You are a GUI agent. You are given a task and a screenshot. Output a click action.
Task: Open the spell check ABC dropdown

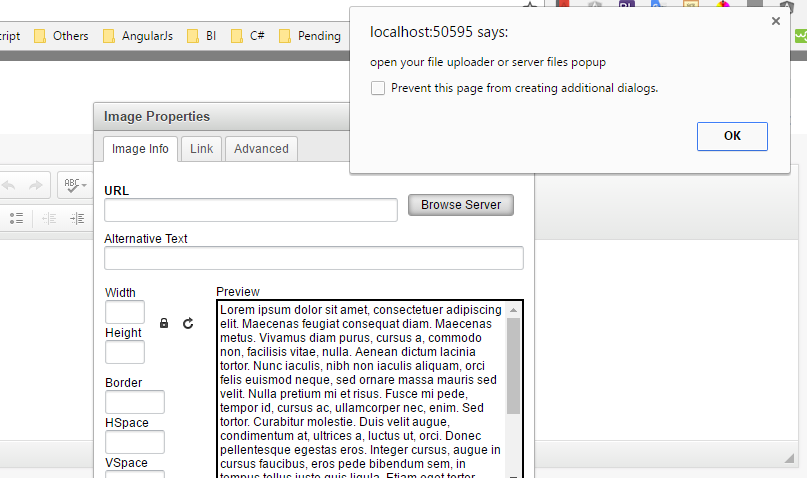75,185
